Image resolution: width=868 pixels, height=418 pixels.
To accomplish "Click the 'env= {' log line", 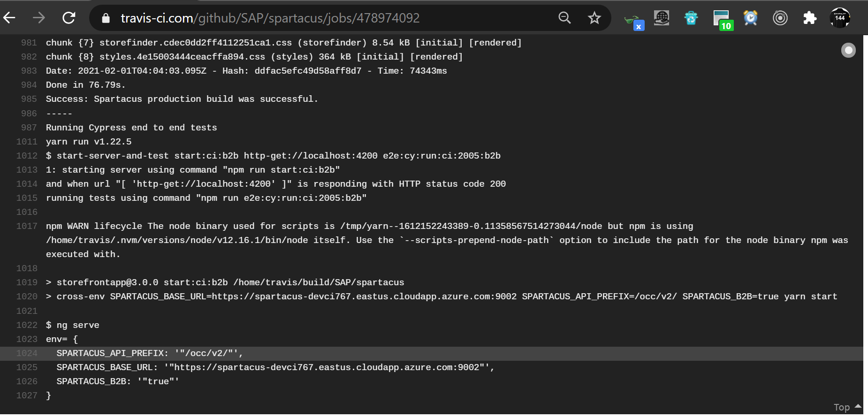I will 62,339.
